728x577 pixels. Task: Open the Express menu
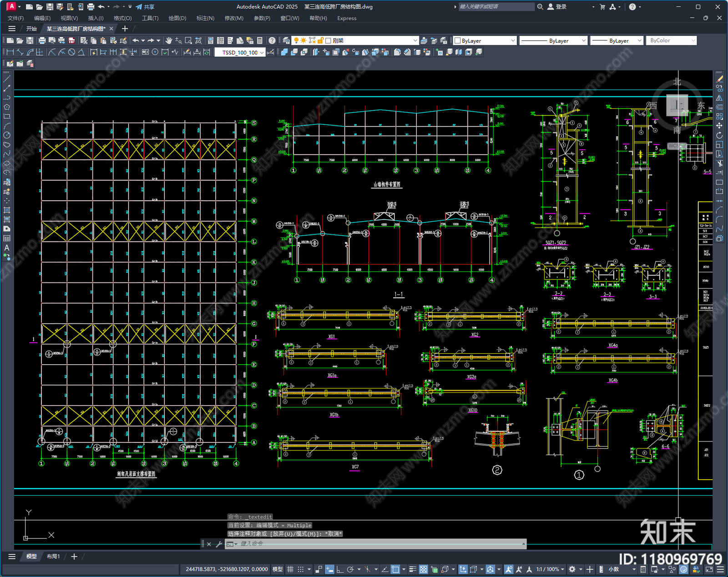(347, 18)
